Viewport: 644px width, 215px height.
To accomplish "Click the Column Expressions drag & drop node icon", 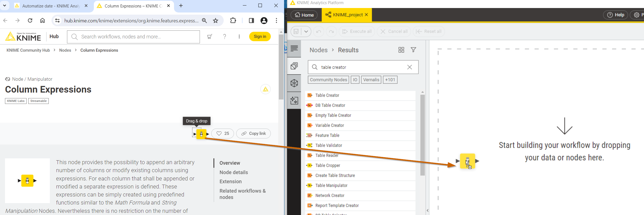I will pyautogui.click(x=201, y=134).
